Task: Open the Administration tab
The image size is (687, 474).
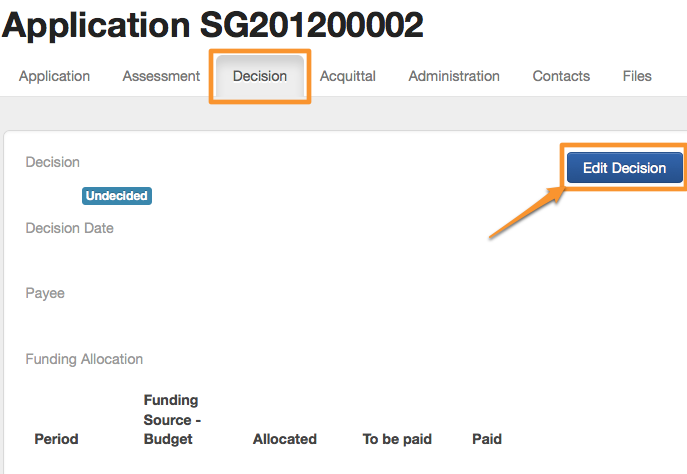Action: pyautogui.click(x=454, y=76)
